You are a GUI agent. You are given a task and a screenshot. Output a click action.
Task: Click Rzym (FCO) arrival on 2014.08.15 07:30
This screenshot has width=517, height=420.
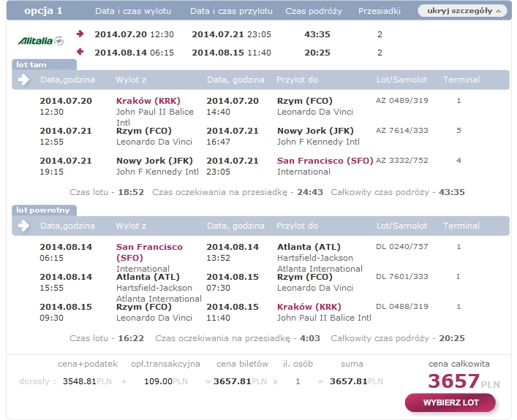tap(305, 277)
